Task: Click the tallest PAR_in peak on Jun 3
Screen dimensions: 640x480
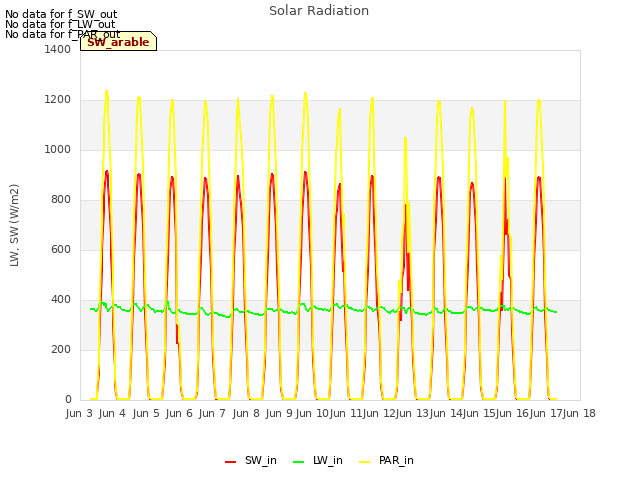Action: (107, 92)
